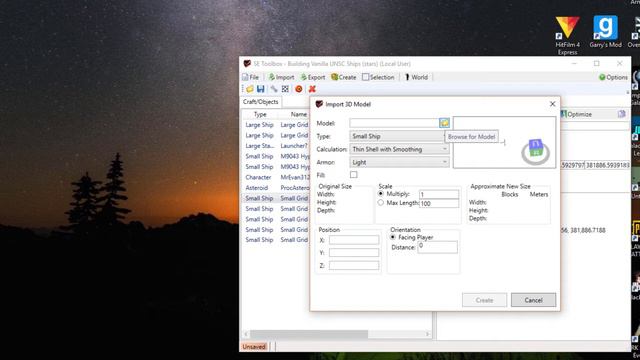Click the 3D model preview thumbnail
The width and height of the screenshot is (640, 360).
(x=504, y=142)
